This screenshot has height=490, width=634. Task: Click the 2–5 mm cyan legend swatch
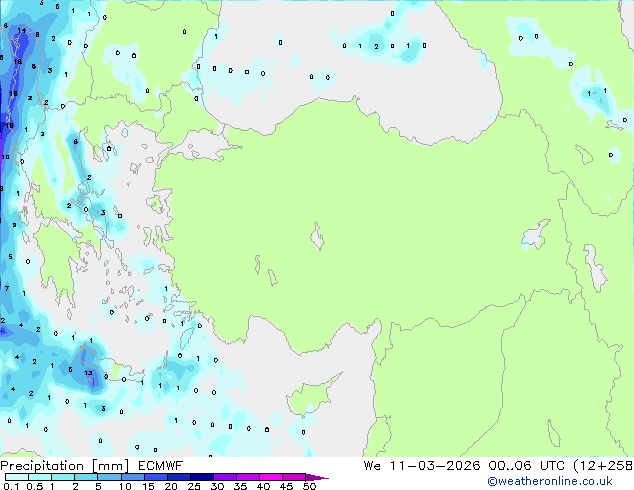86,477
